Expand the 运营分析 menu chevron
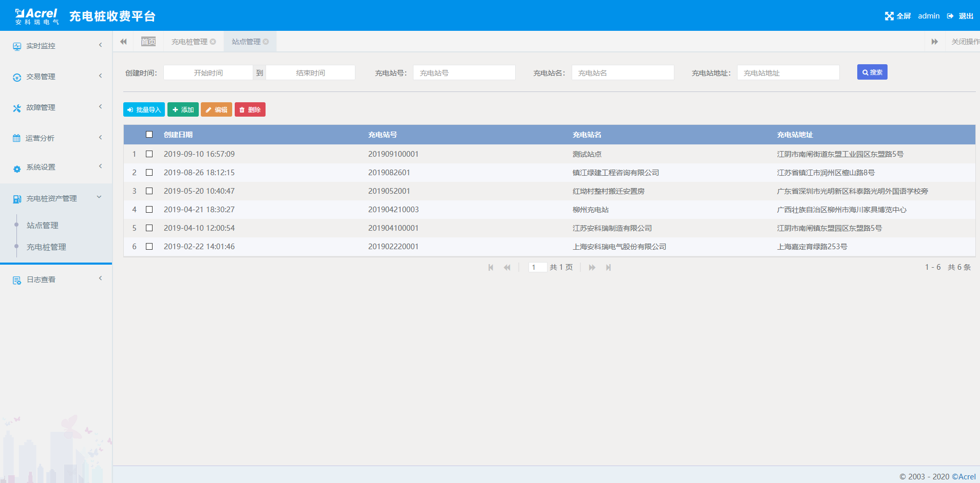The width and height of the screenshot is (980, 483). [100, 138]
